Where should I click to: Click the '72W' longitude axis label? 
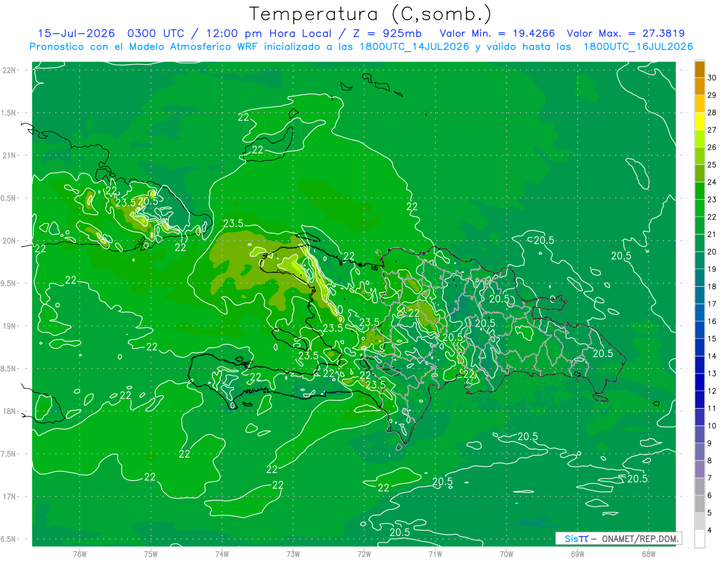(364, 554)
